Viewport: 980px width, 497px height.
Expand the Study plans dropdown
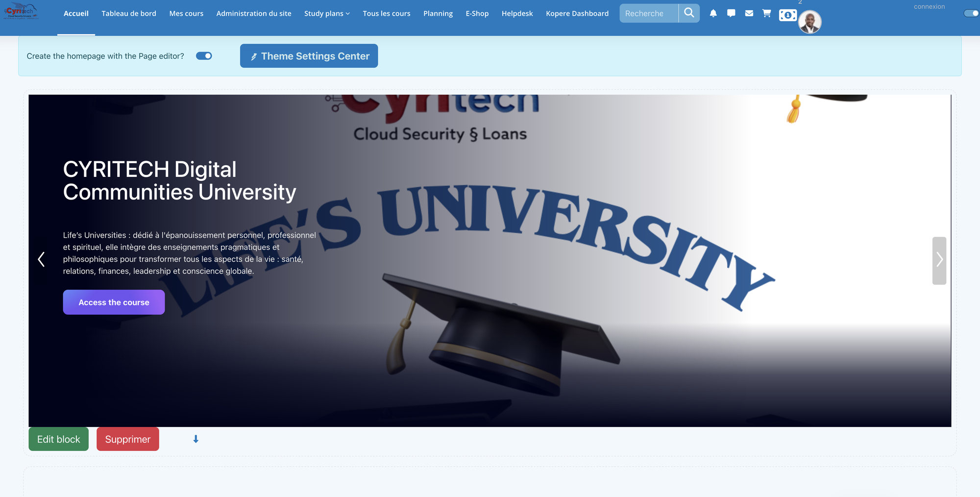[327, 14]
